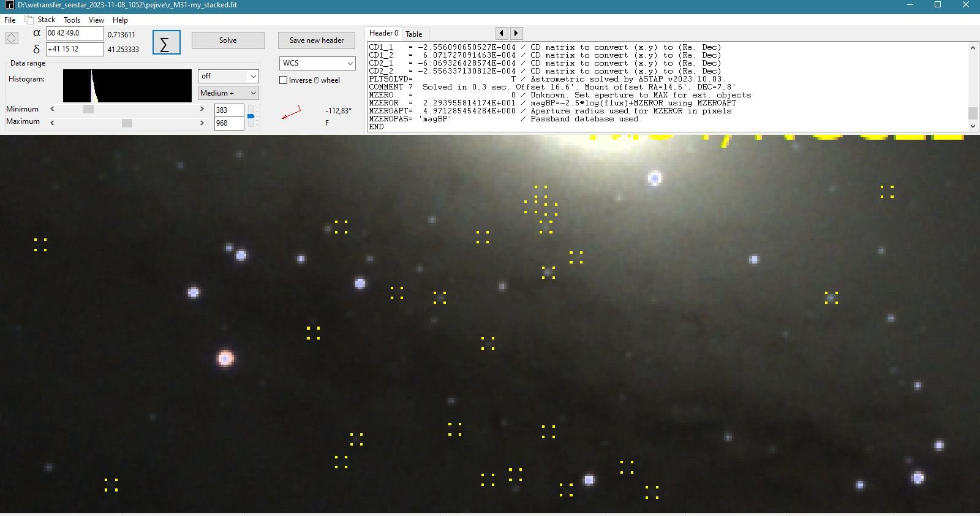The image size is (980, 516).
Task: Click the histogram display
Action: pos(127,86)
